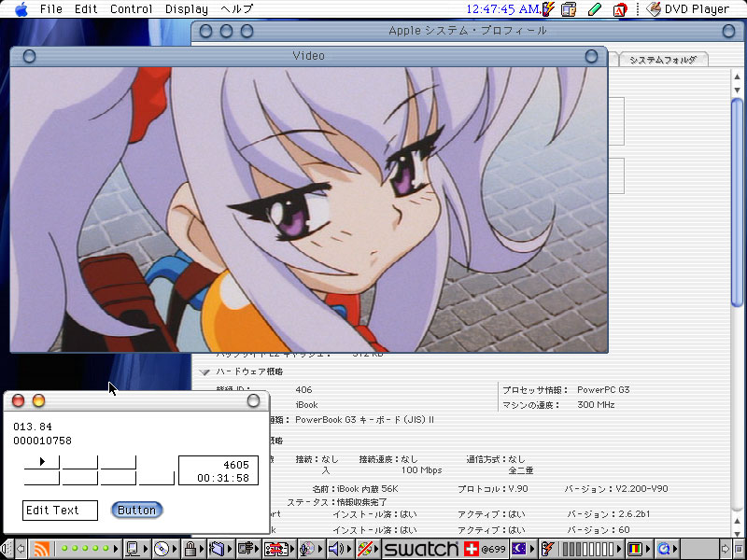
Task: Click the blue Button in controller window
Action: pos(136,510)
